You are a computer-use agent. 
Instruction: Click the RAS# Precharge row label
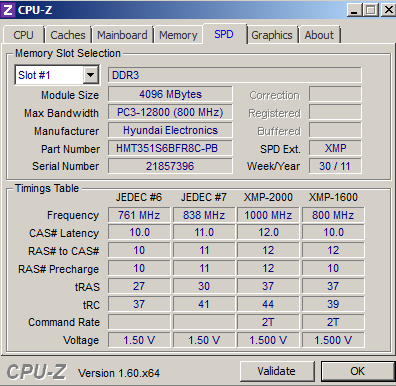pyautogui.click(x=59, y=269)
